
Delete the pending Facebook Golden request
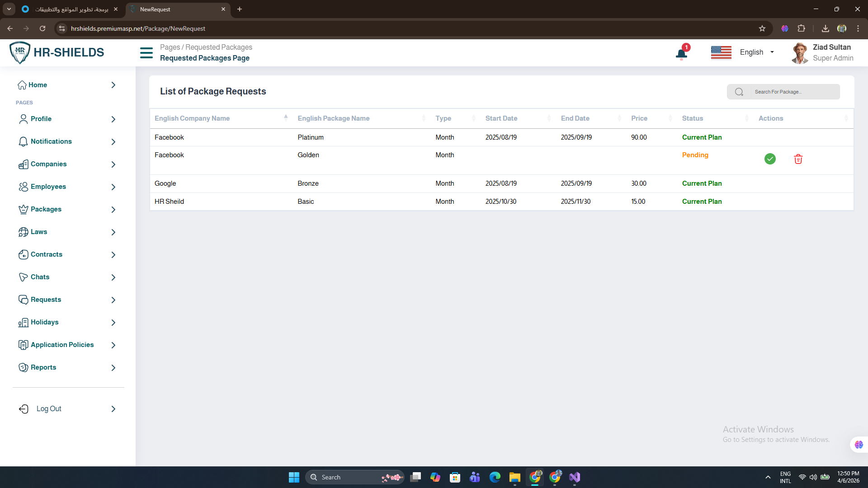(x=798, y=159)
